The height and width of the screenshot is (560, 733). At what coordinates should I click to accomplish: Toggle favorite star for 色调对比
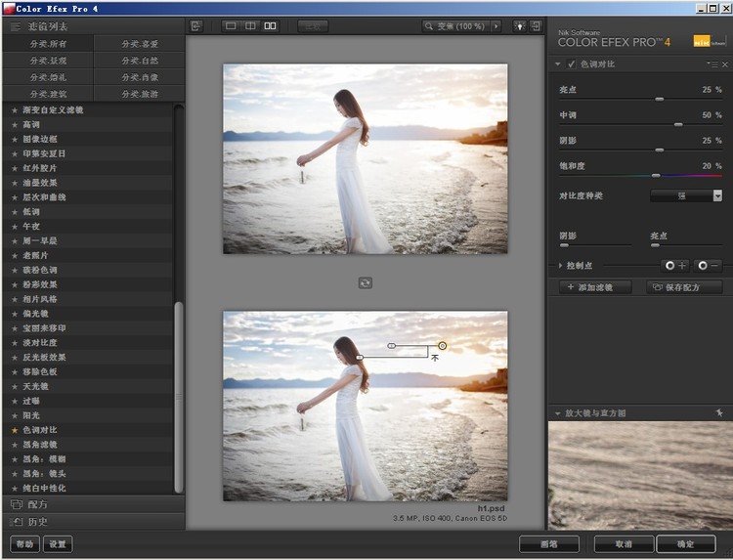tap(15, 430)
